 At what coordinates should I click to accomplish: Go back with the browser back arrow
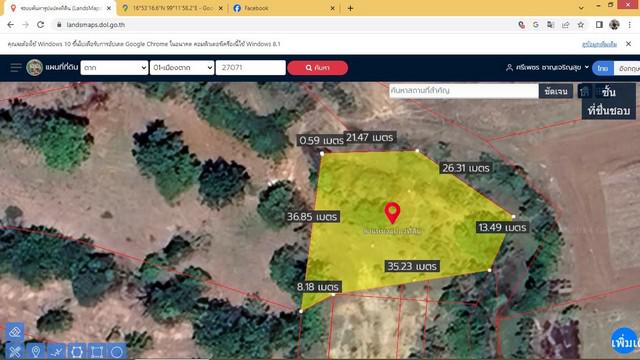coord(11,24)
